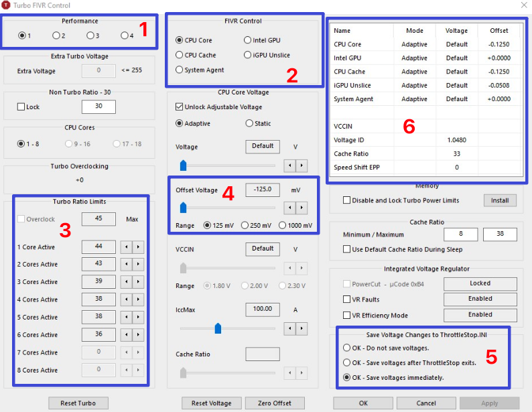
Task: Click the Non Turbo Ratio input field
Action: [x=98, y=107]
